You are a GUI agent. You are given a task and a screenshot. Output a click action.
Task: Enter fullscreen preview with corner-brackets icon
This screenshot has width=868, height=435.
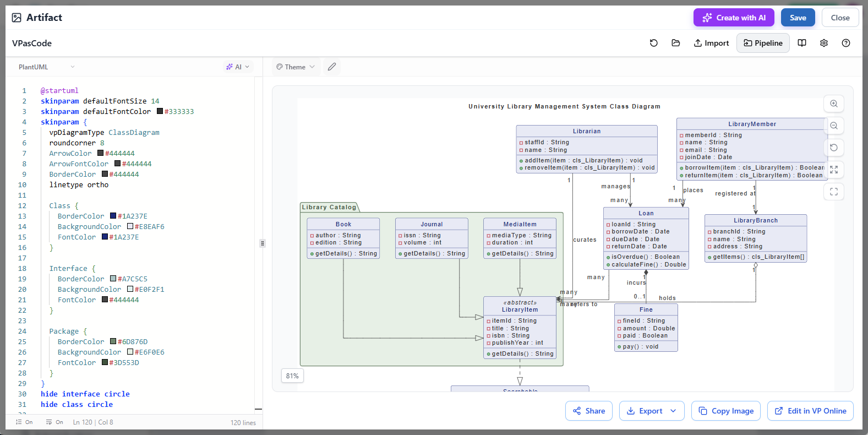834,192
